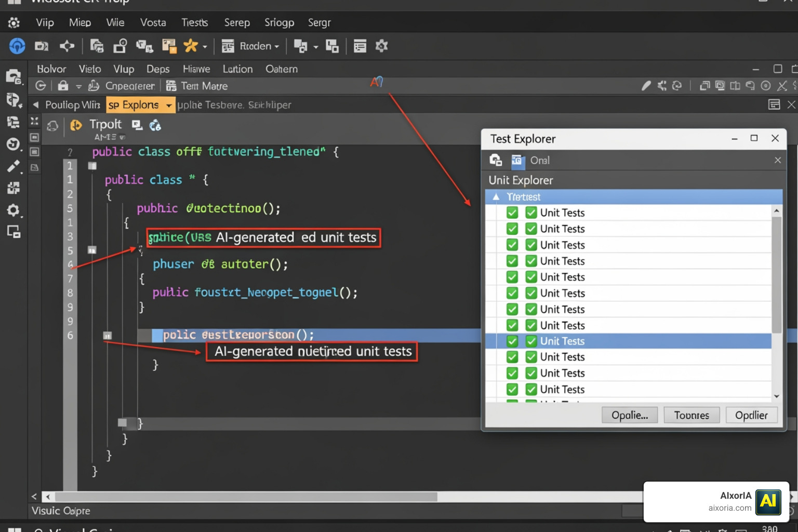
Task: Click the clock history icon in sidebar
Action: pos(14,144)
